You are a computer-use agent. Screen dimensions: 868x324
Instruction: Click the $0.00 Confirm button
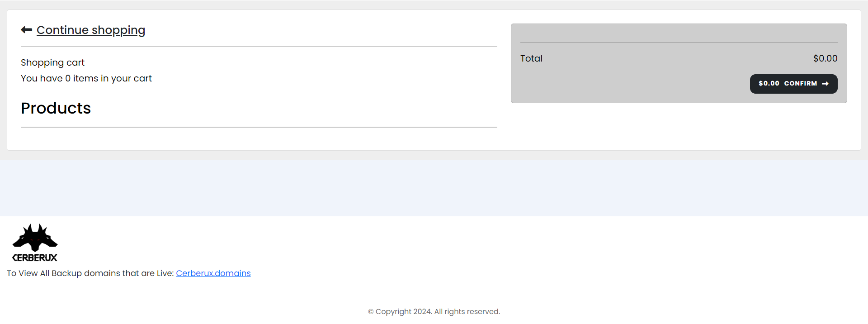click(793, 84)
